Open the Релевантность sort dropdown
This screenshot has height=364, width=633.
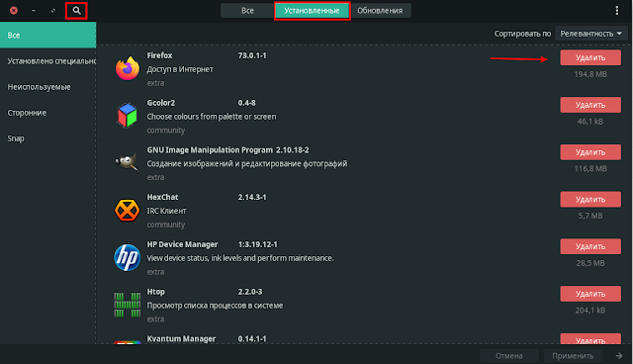(x=591, y=34)
